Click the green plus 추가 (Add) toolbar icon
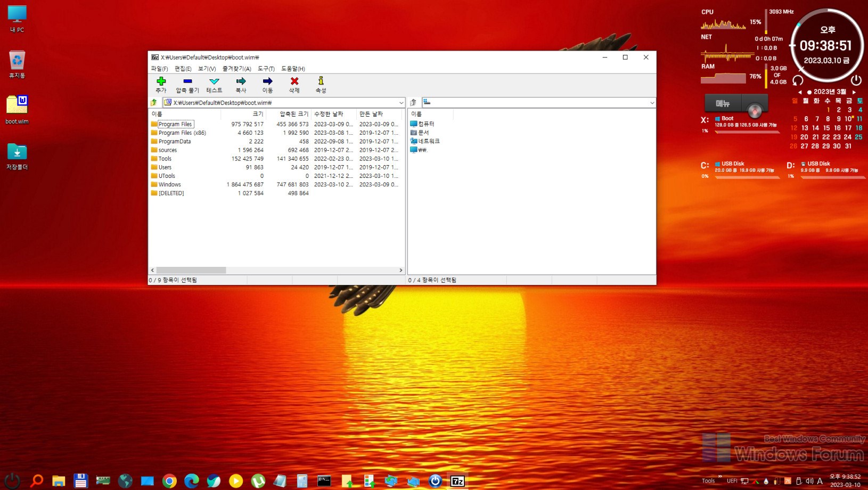This screenshot has height=490, width=868. tap(161, 81)
